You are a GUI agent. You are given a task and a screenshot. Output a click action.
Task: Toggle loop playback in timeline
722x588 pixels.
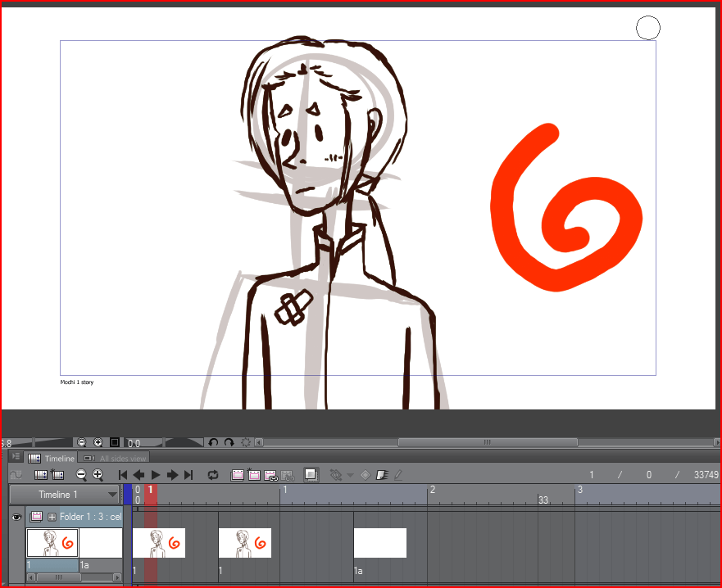click(x=213, y=475)
